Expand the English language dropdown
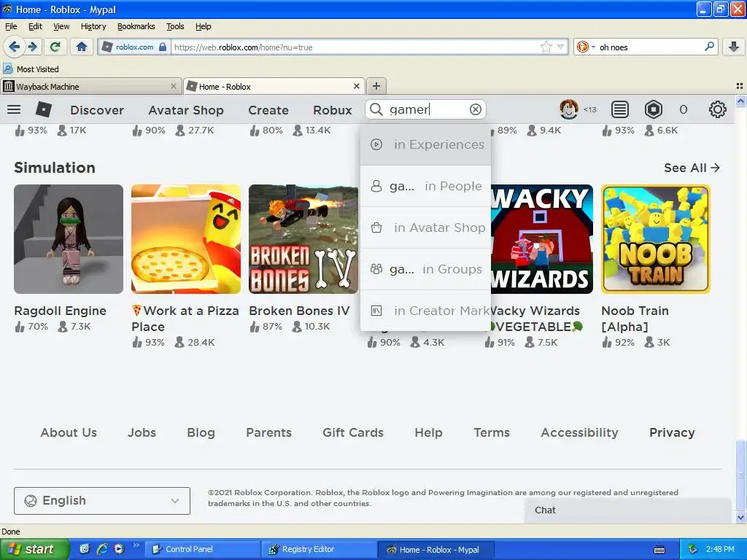 click(x=102, y=500)
